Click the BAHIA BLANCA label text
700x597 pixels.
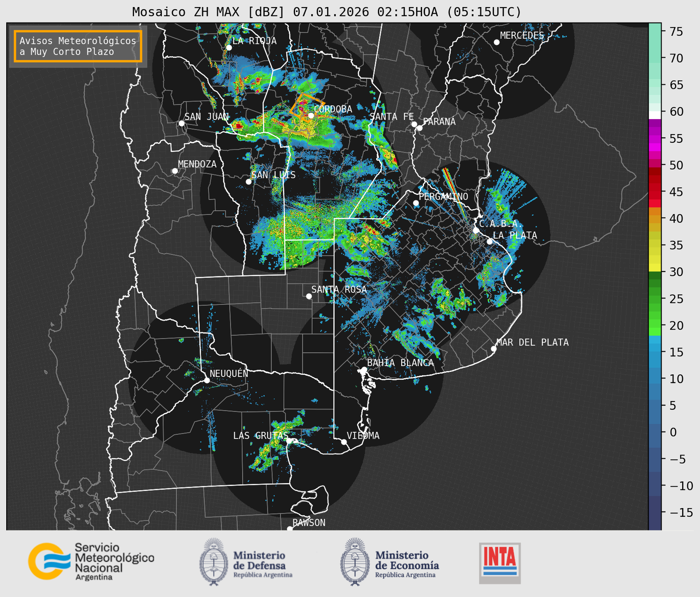click(x=400, y=363)
